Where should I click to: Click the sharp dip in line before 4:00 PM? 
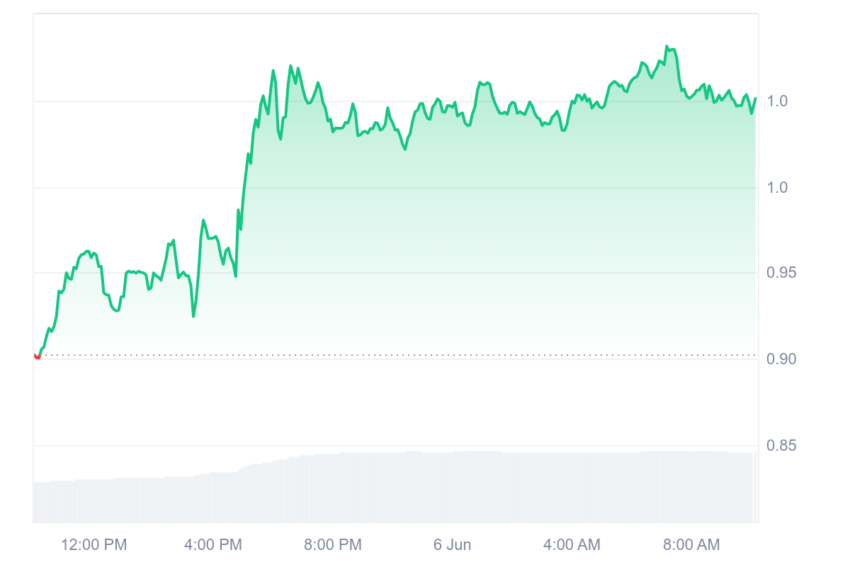coord(194,315)
